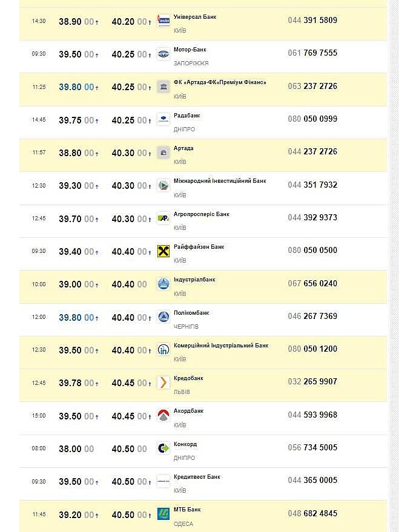Click the МТБ Банк green logo

click(163, 514)
